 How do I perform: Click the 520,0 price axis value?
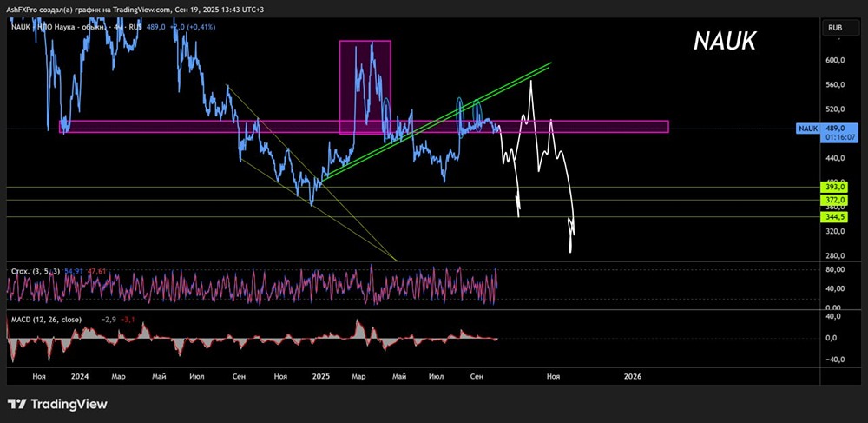833,109
